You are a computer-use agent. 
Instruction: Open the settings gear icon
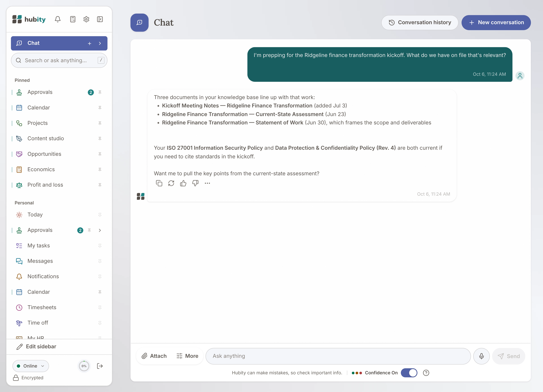click(86, 19)
